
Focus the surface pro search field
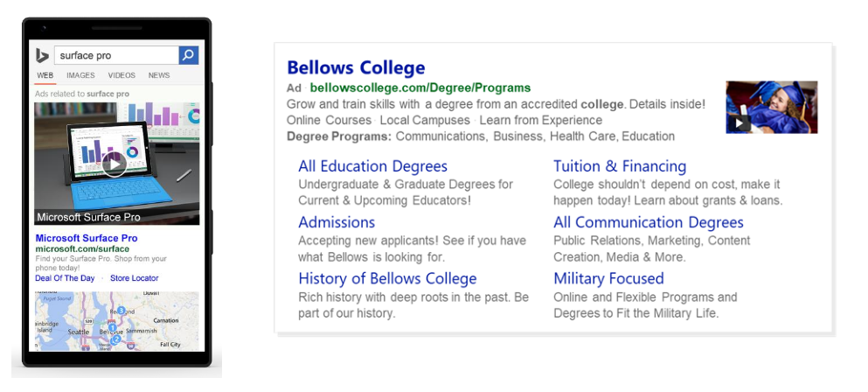coord(116,55)
